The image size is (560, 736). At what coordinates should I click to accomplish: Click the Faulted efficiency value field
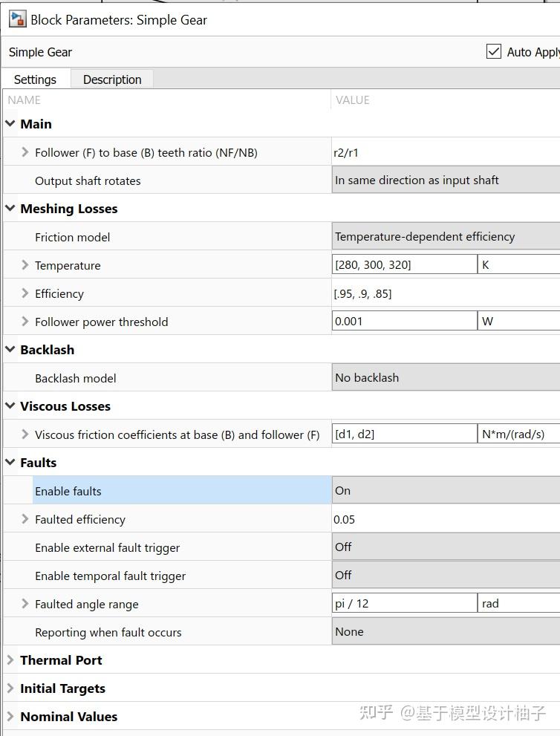pyautogui.click(x=446, y=519)
